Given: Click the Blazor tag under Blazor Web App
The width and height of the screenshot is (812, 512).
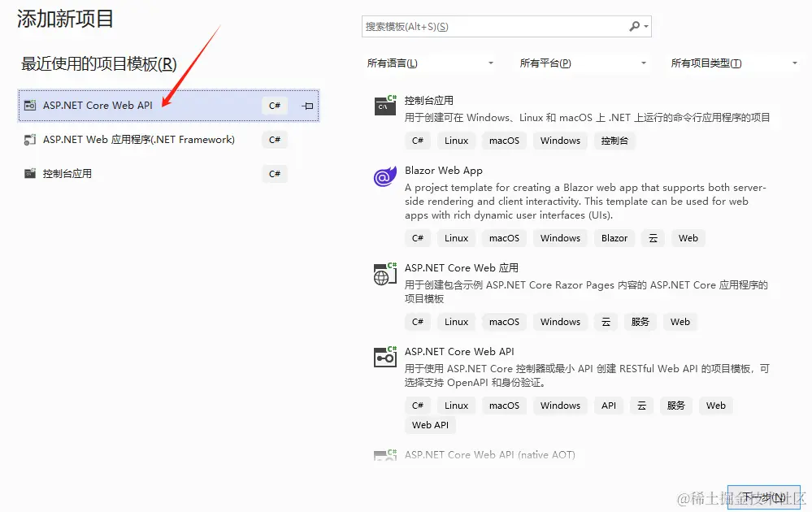Looking at the screenshot, I should click(614, 238).
